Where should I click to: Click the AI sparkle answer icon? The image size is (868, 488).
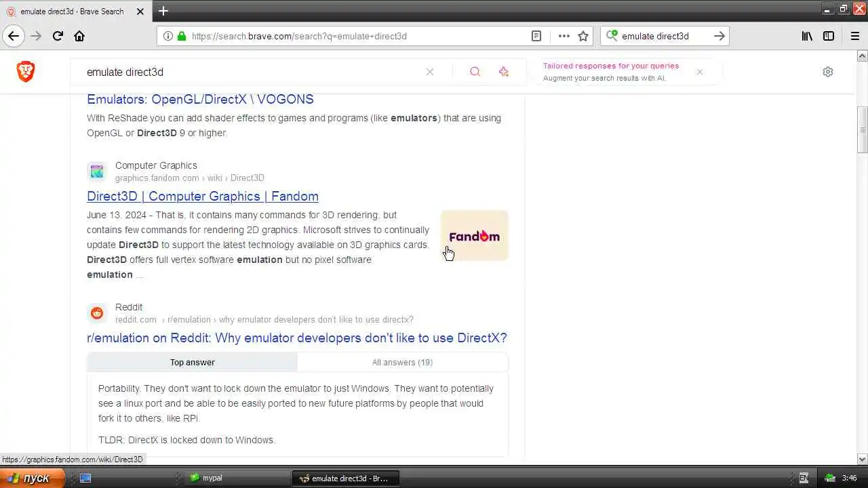click(503, 72)
